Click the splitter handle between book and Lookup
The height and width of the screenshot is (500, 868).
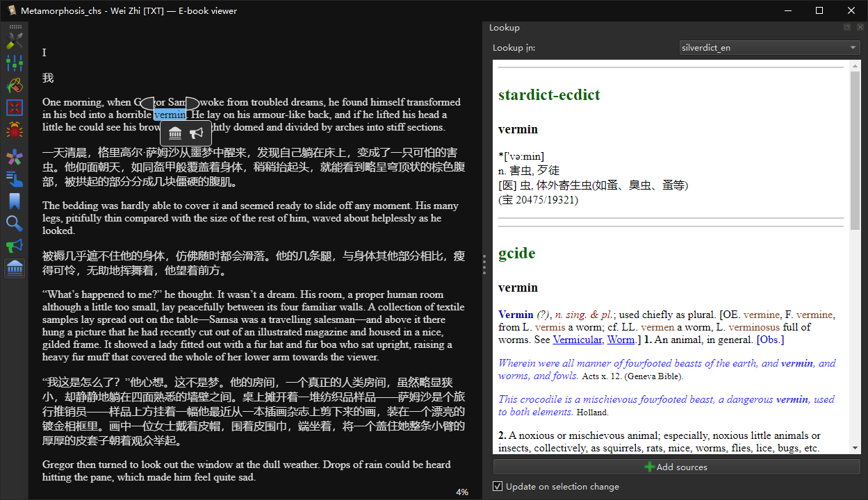pyautogui.click(x=484, y=265)
